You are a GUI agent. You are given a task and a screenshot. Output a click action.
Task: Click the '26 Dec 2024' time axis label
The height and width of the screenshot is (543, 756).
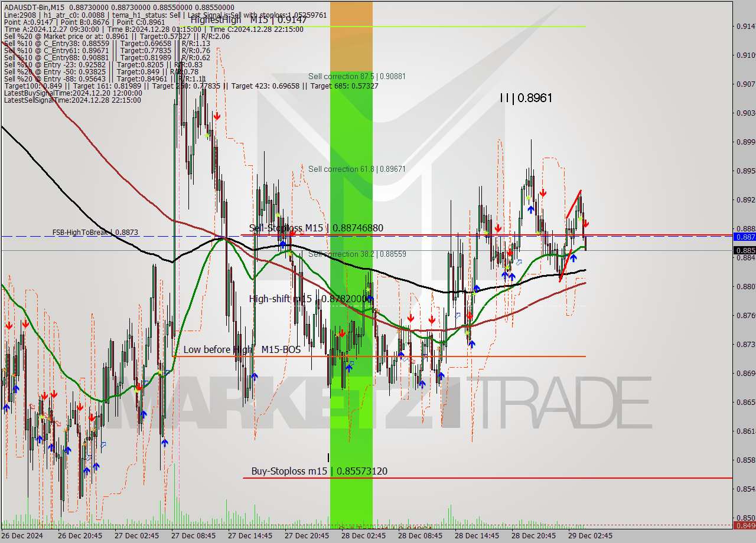click(x=22, y=536)
